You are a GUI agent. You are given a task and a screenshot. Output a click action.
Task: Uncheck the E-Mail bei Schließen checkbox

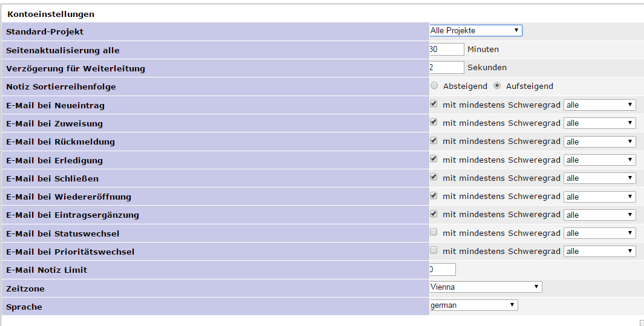(x=434, y=177)
